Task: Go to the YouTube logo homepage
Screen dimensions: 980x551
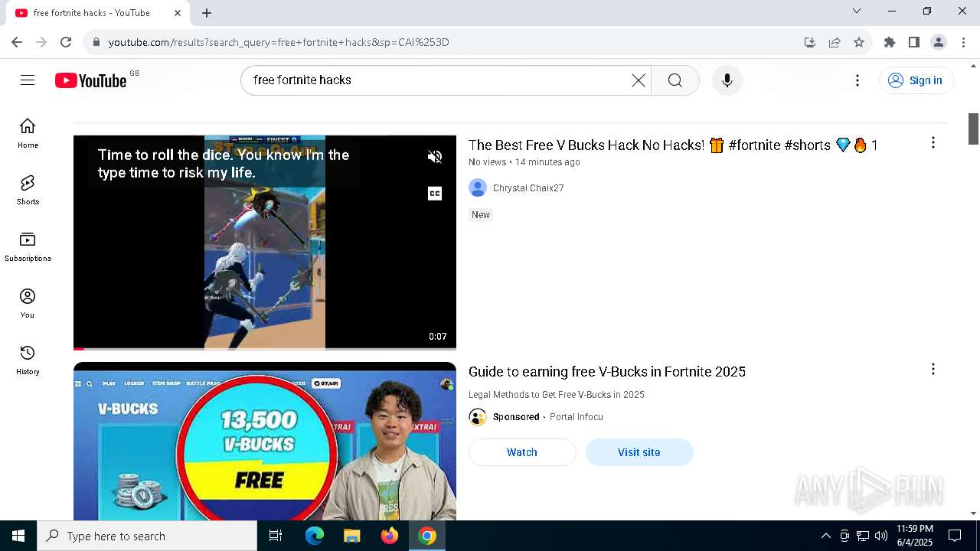Action: tap(90, 80)
